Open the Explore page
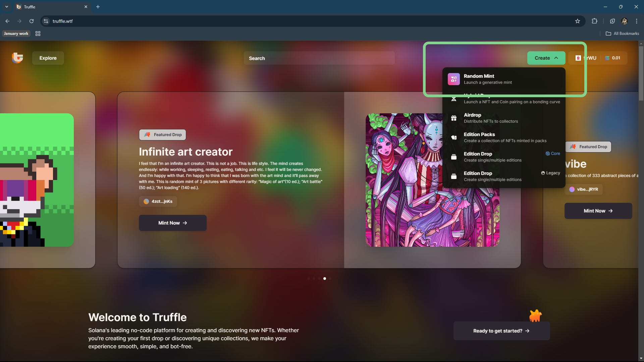Viewport: 644px width, 362px height. pos(48,58)
